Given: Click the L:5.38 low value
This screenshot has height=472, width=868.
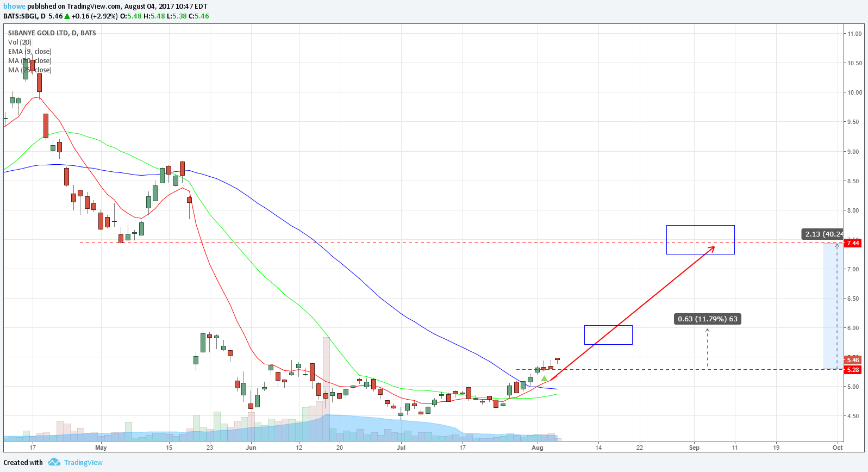Looking at the screenshot, I should point(177,16).
